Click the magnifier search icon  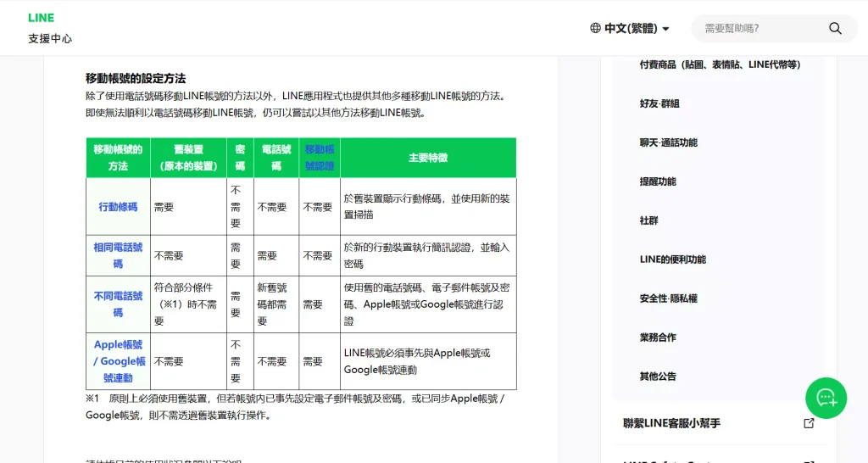pyautogui.click(x=835, y=28)
